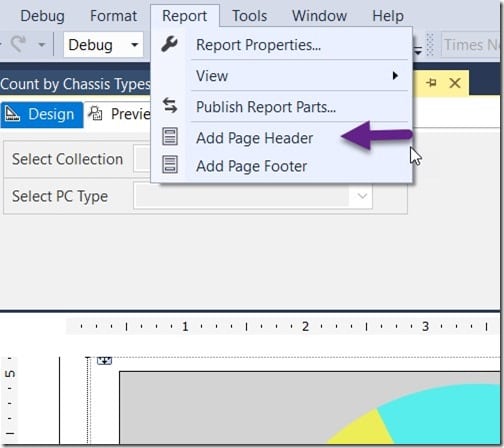Image resolution: width=504 pixels, height=448 pixels.
Task: Open the Debug menu
Action: click(x=42, y=16)
